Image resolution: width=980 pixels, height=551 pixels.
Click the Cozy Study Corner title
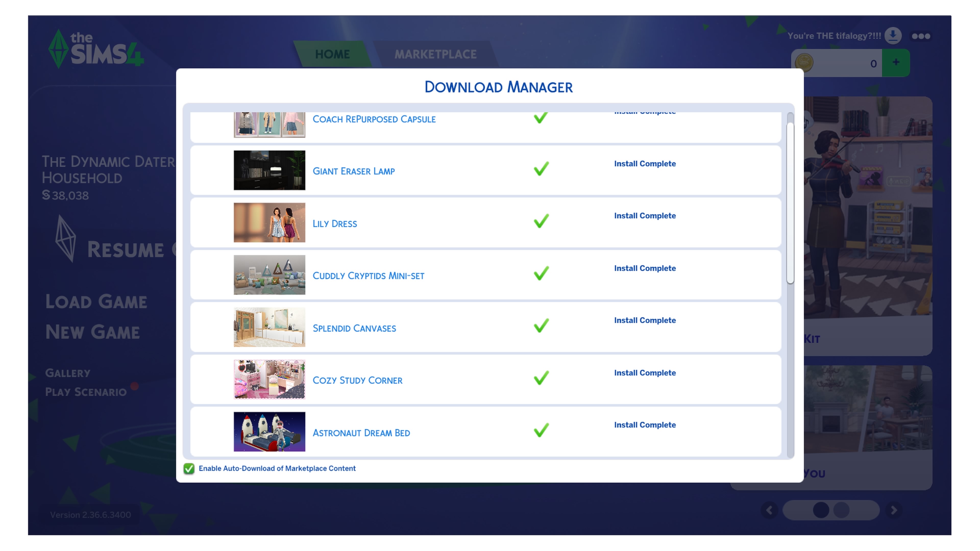357,380
